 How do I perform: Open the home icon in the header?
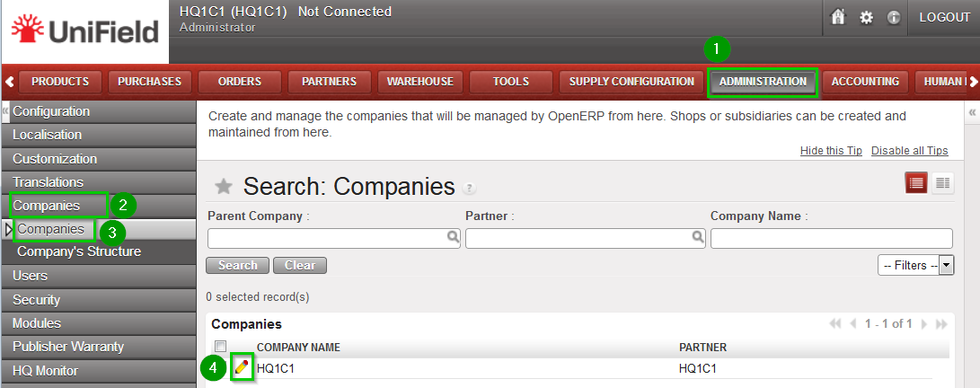pos(837,17)
